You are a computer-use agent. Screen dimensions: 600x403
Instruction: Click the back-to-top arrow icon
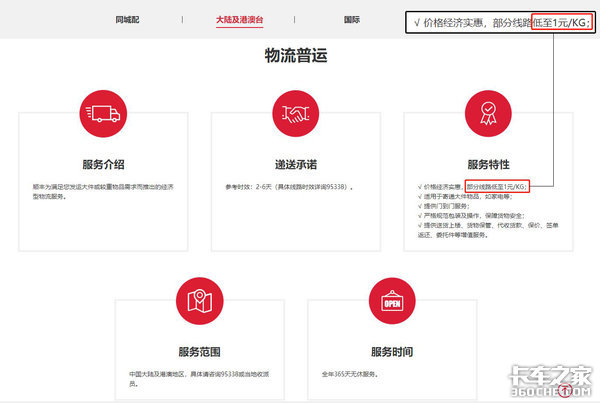565,390
